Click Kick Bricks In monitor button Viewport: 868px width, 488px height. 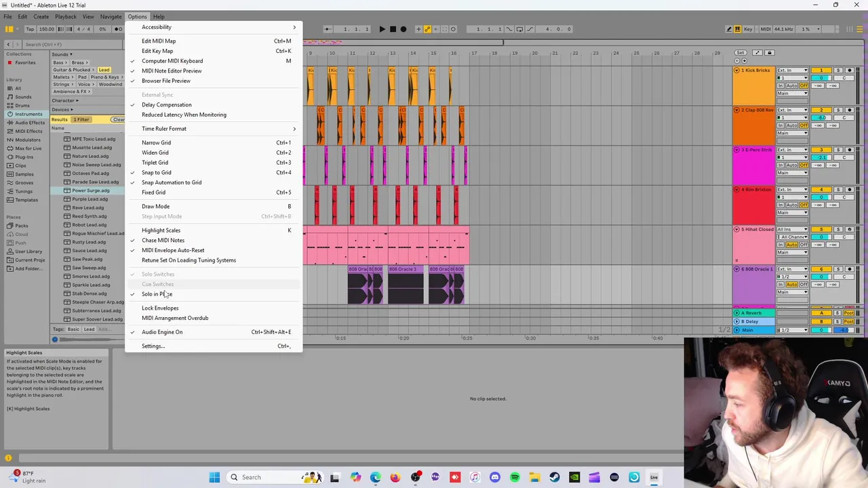point(781,86)
